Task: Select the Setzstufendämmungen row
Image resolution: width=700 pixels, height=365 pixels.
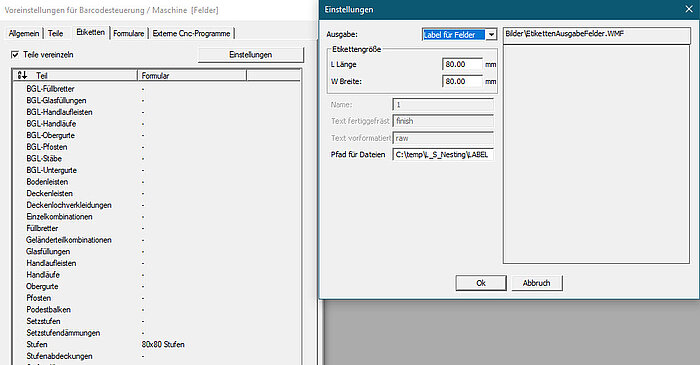Action: coord(156,332)
